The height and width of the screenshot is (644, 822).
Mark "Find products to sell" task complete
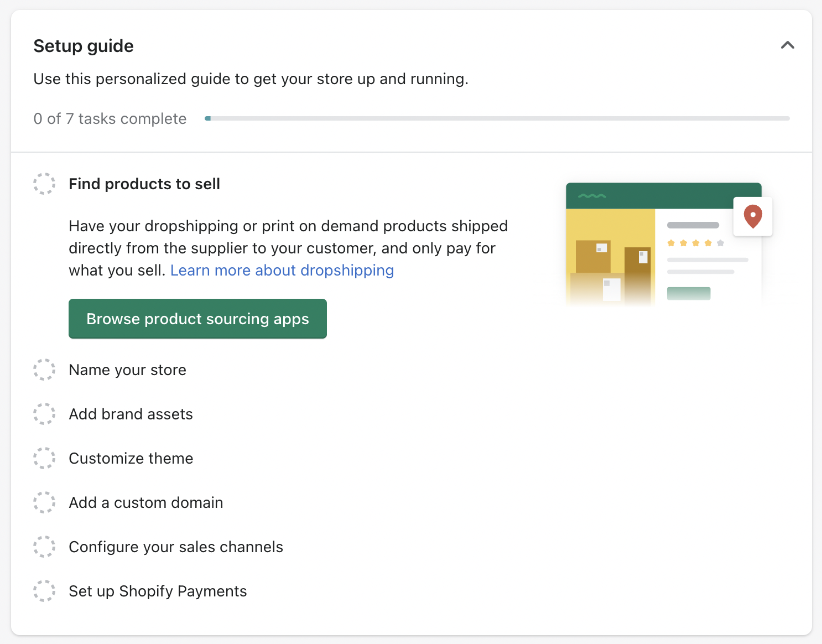pyautogui.click(x=44, y=184)
